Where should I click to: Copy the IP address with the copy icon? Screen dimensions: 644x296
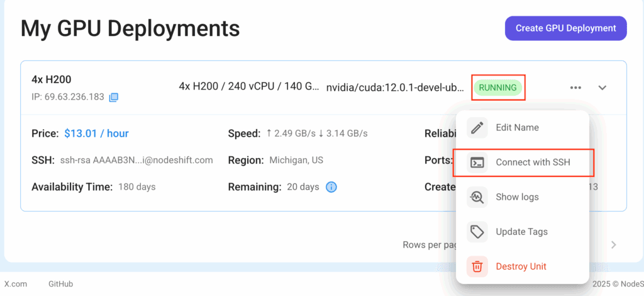tap(113, 98)
